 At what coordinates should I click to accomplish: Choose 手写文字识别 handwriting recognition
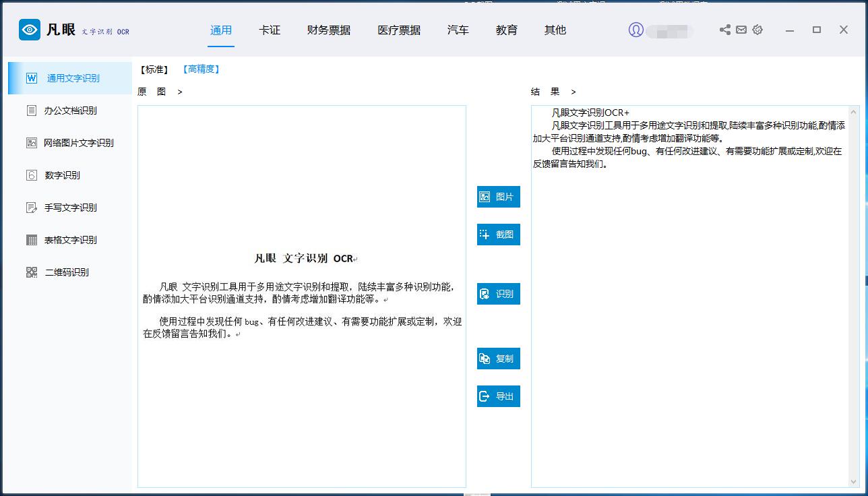70,208
